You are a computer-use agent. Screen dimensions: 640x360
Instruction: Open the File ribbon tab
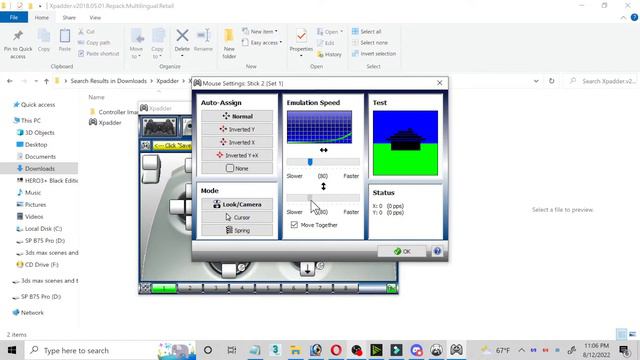click(x=14, y=18)
